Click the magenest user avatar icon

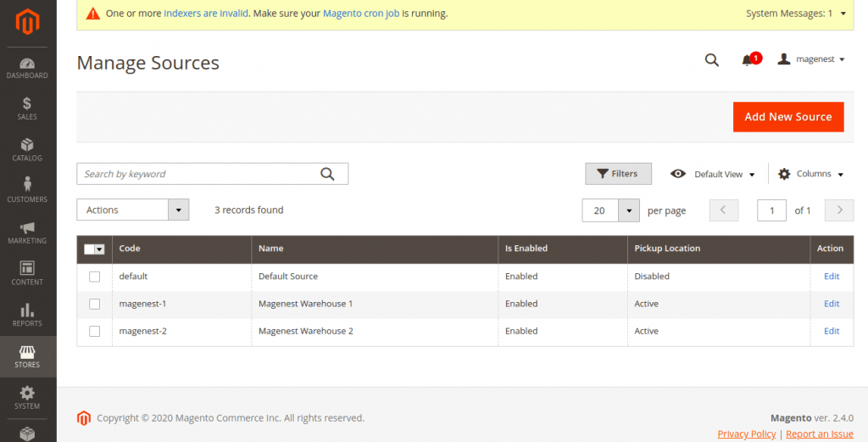click(x=783, y=59)
